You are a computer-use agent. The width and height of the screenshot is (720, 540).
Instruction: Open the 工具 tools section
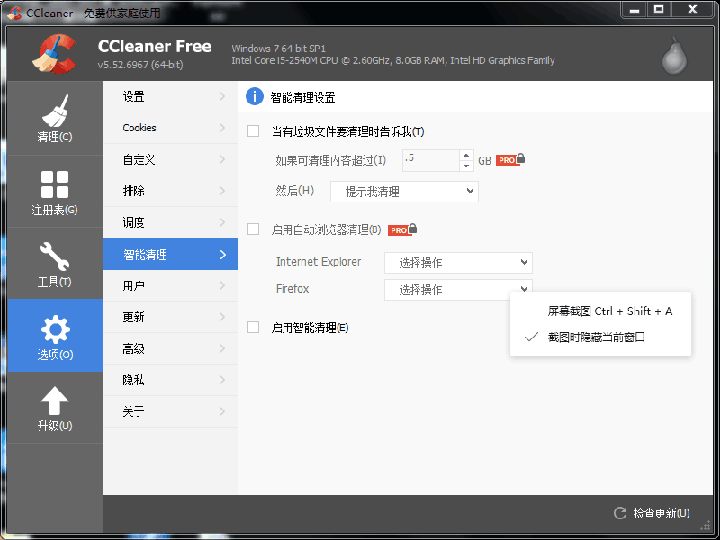point(55,264)
